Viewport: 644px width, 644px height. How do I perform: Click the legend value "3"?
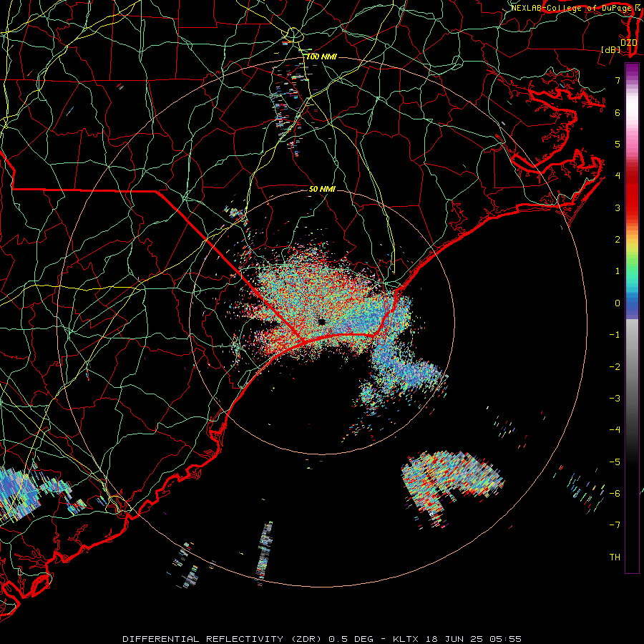618,208
